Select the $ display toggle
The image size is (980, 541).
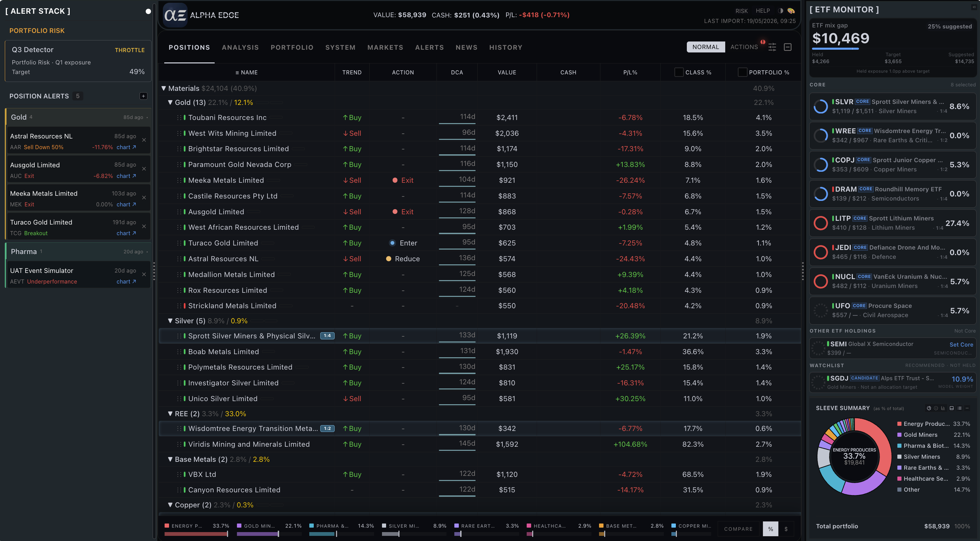click(x=786, y=529)
